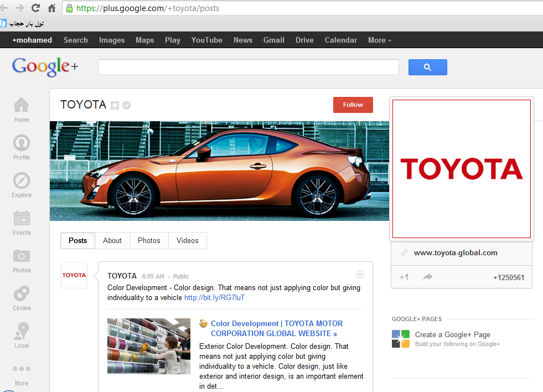Viewport: 543px width, 392px height.
Task: Open the Circles sidebar icon
Action: tap(22, 293)
